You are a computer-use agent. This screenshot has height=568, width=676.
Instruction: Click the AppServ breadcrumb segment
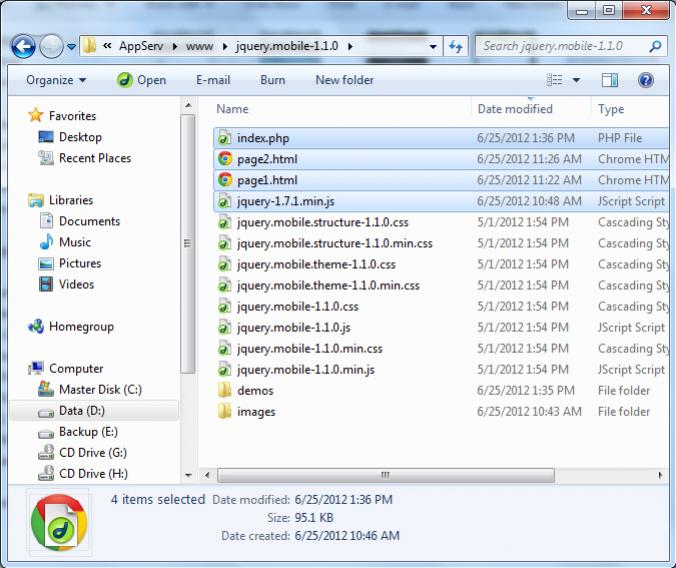pos(141,46)
